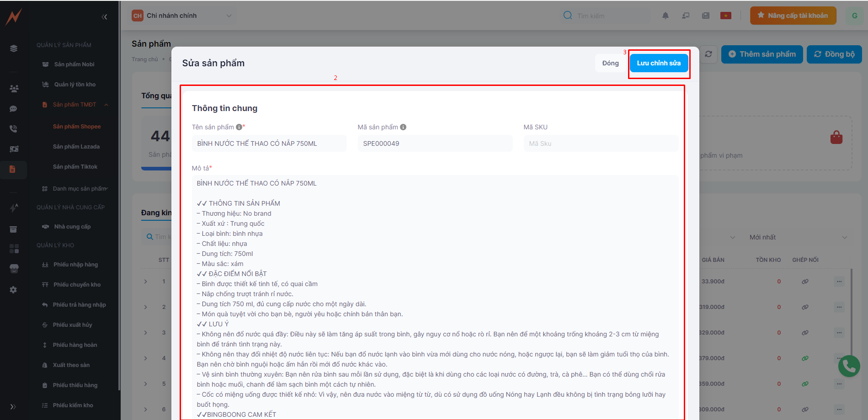
Task: Open the Chi nhánh chính branch dropdown
Action: 182,16
